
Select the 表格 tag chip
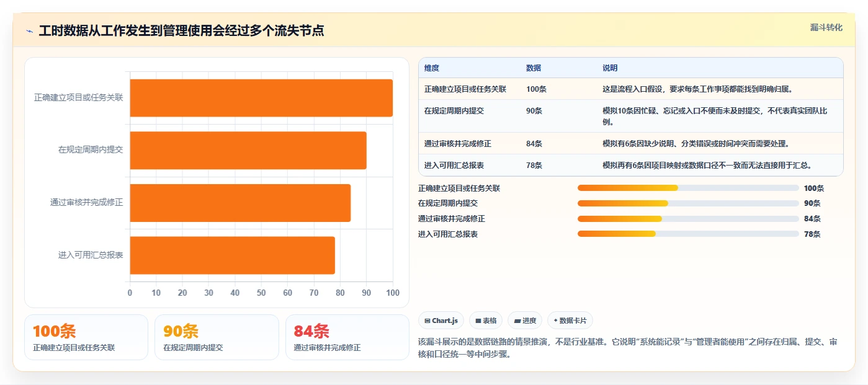(486, 321)
